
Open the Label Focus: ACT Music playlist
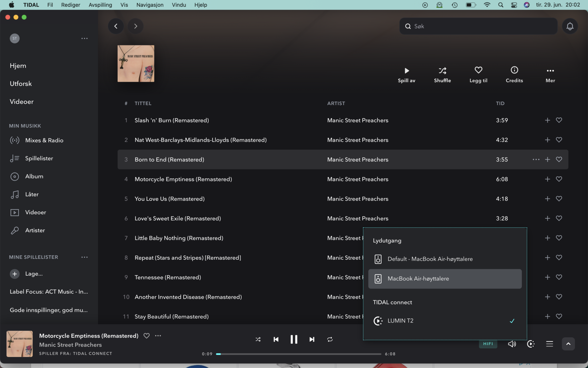click(49, 292)
